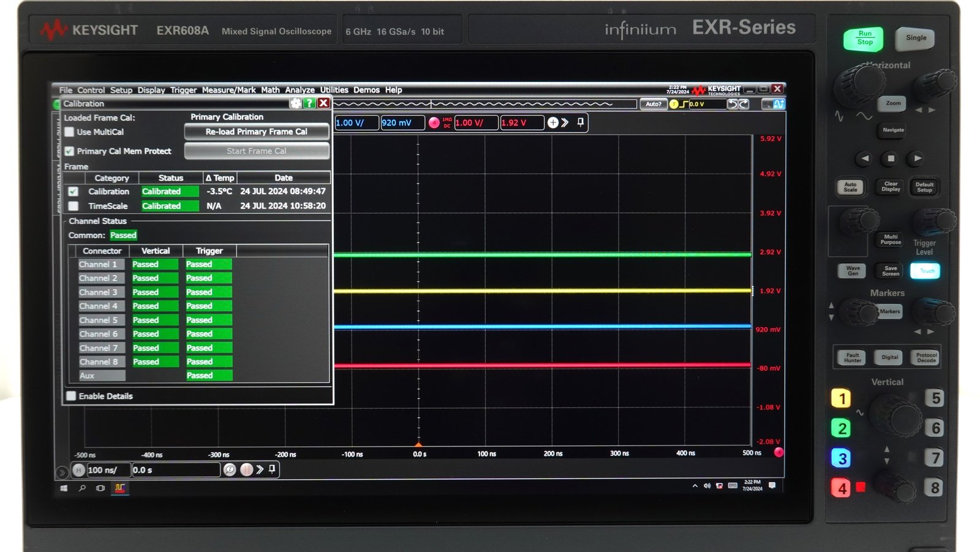Toggle the Touch front-panel button
Viewport: 980px width, 552px height.
point(925,271)
